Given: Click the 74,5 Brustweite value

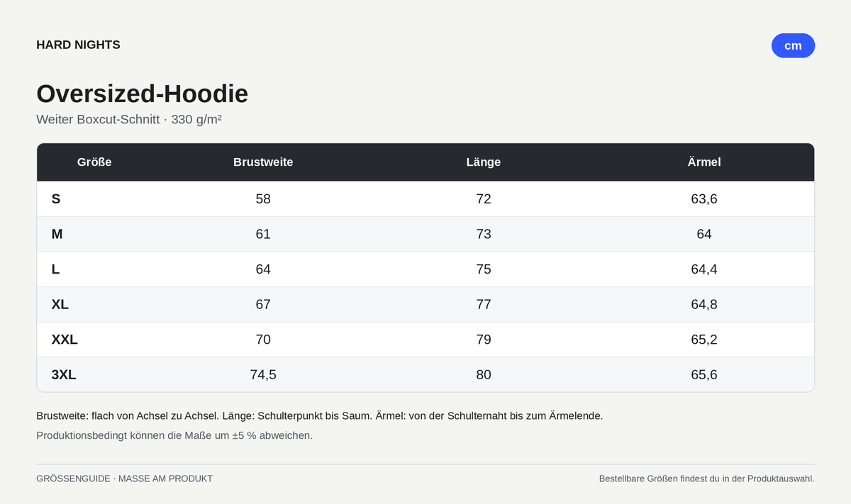Looking at the screenshot, I should click(x=263, y=375).
